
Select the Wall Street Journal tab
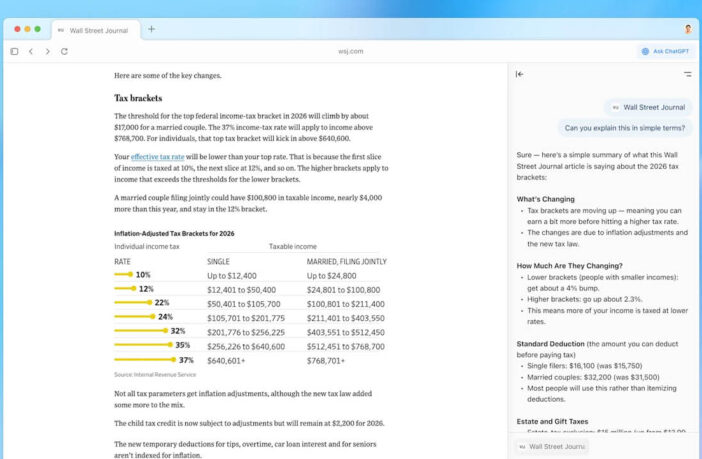95,30
